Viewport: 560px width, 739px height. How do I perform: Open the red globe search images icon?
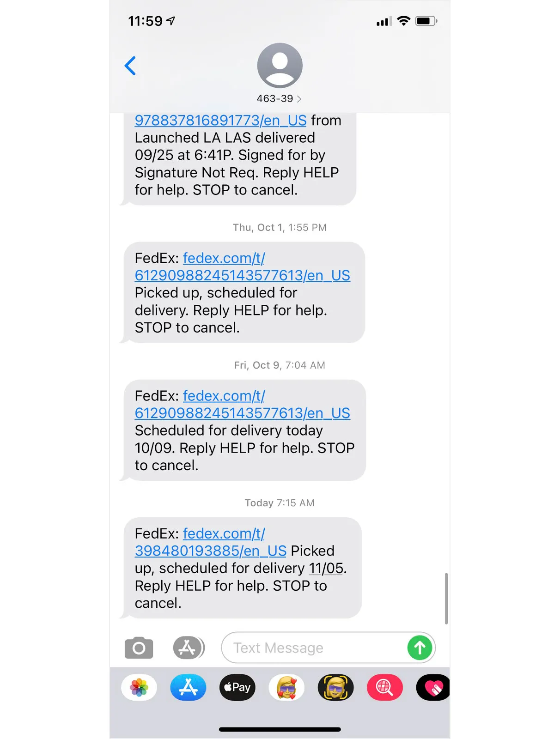coord(385,687)
